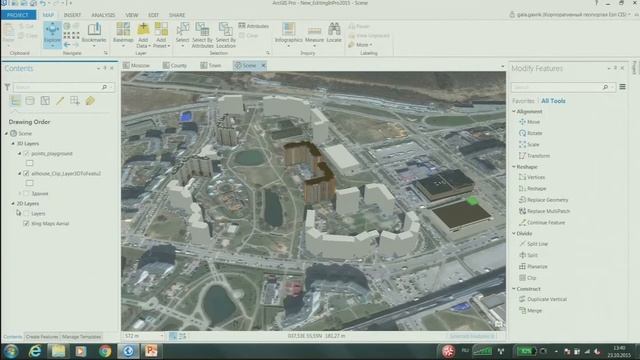Viewport: 640px width, 360px height.
Task: Click the Rotate tool
Action: click(x=530, y=133)
